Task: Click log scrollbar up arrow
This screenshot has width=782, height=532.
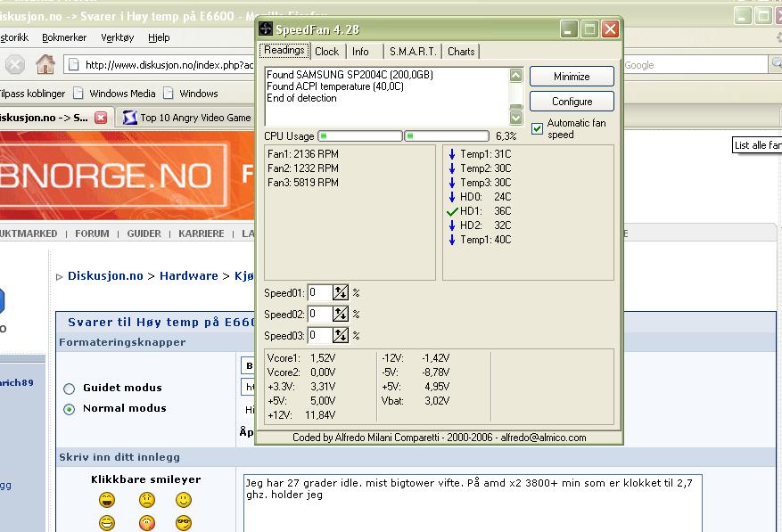Action: (x=515, y=75)
